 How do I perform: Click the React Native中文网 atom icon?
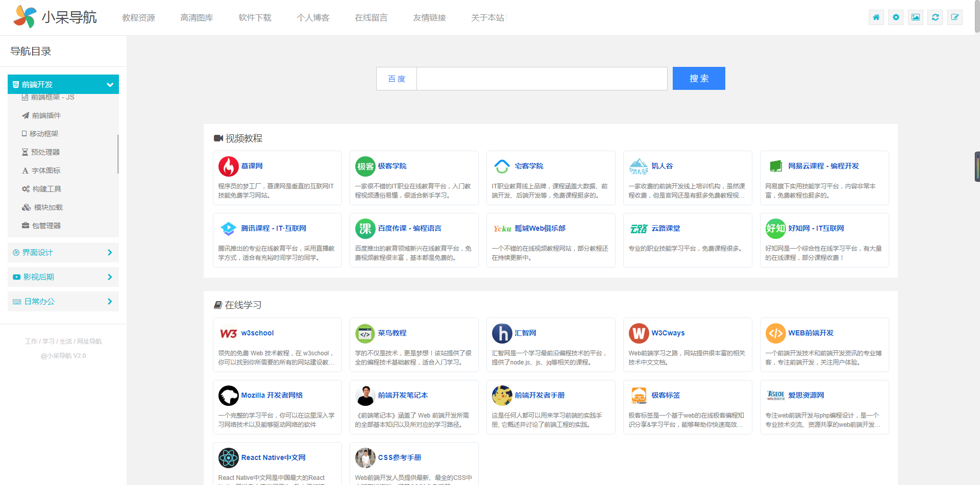tap(228, 458)
